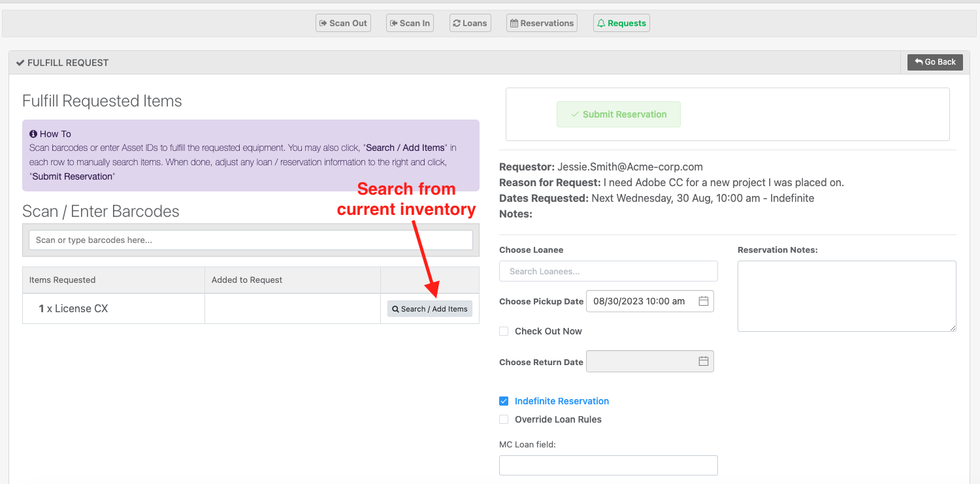Screen dimensions: 980x484
Task: Open the Scan Out tab
Action: coord(343,23)
